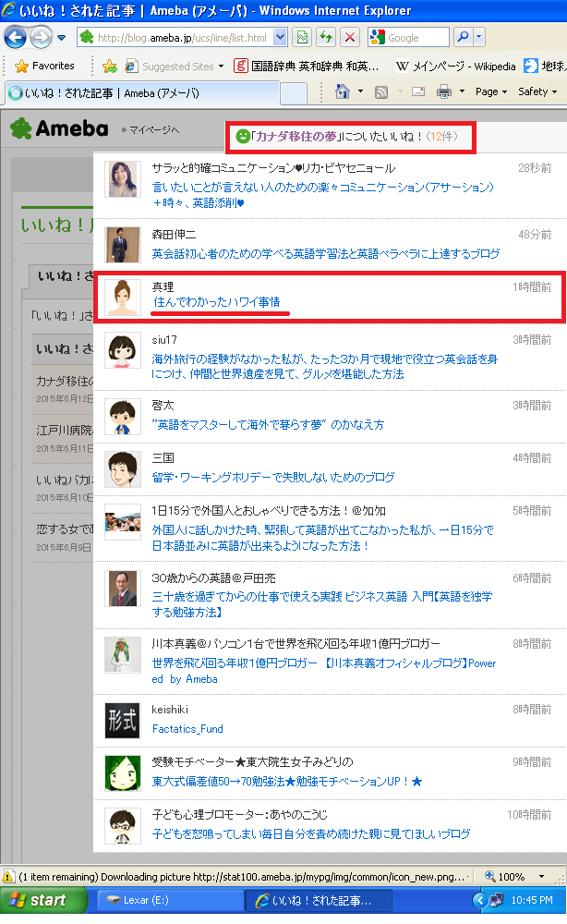
Task: Click the magnifier Search button
Action: click(x=464, y=37)
